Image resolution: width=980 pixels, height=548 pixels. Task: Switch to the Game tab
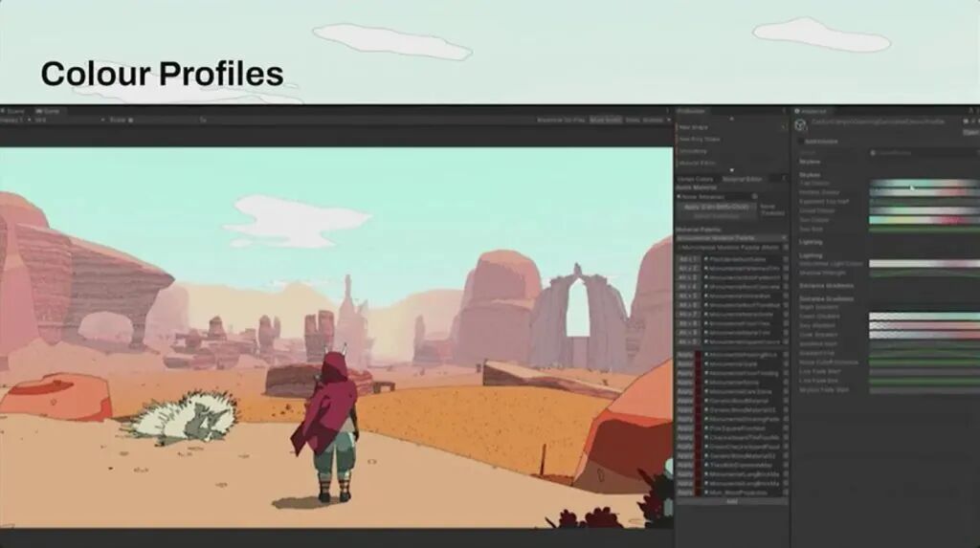tap(48, 111)
